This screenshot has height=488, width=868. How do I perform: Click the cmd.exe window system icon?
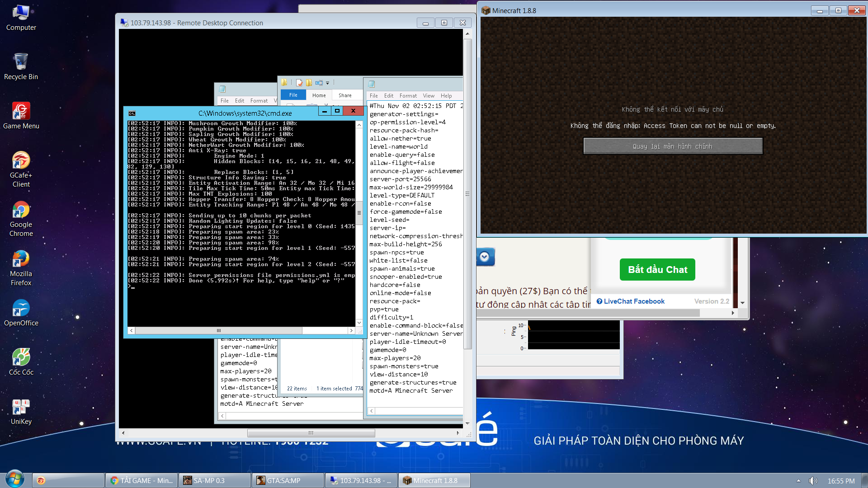(132, 113)
